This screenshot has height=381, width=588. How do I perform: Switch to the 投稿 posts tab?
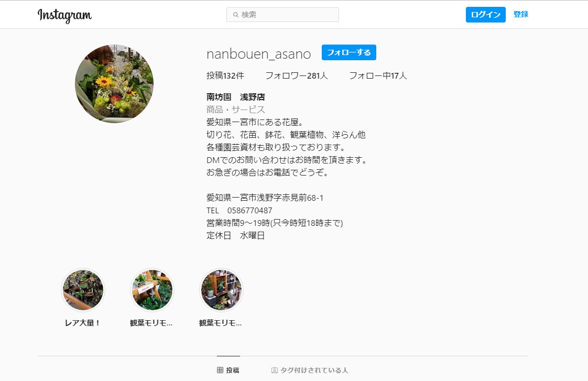coord(228,370)
